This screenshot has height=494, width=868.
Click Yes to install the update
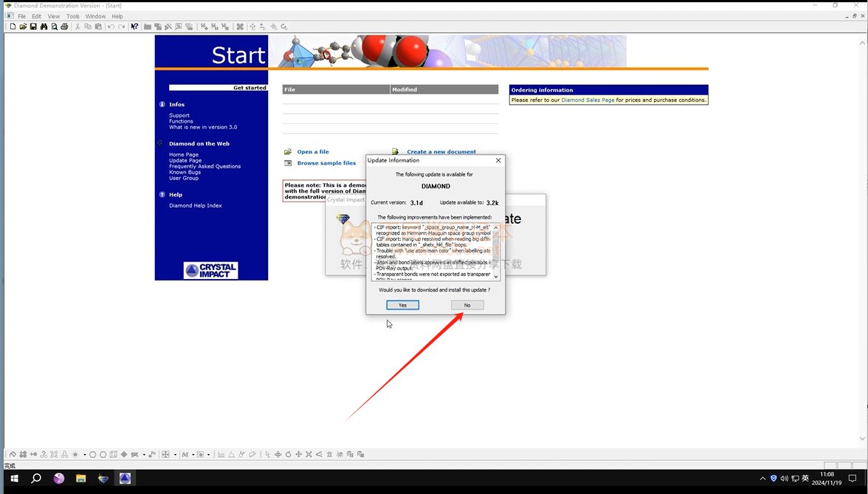coord(402,305)
